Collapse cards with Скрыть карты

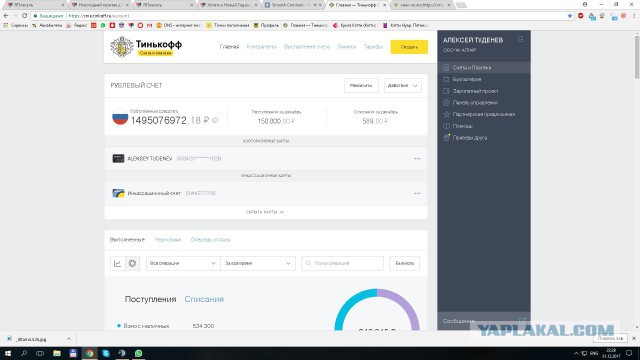(x=265, y=212)
